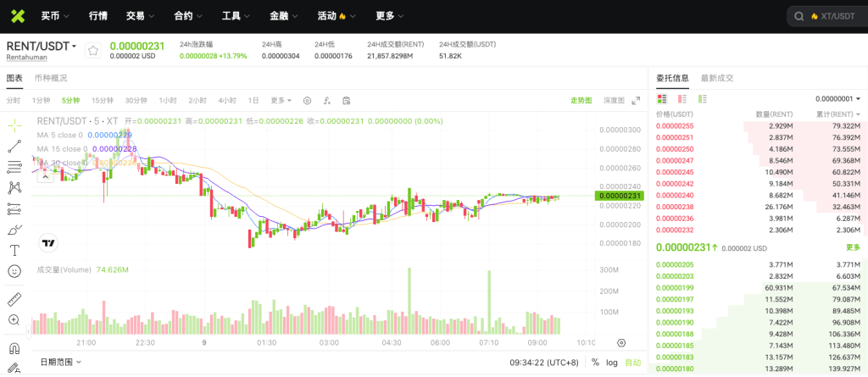Open 行情 markets page
This screenshot has width=868, height=377.
pos(98,16)
